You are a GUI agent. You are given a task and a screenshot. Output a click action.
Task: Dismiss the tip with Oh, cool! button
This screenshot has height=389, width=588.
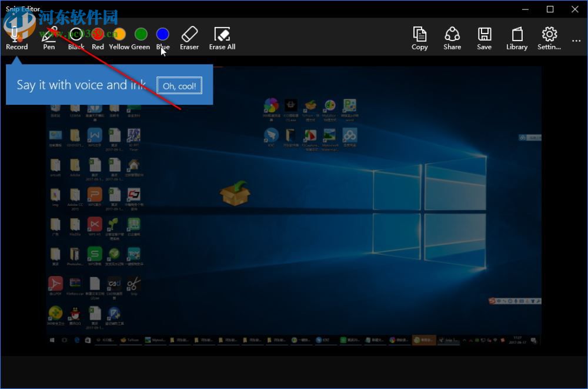tap(179, 85)
